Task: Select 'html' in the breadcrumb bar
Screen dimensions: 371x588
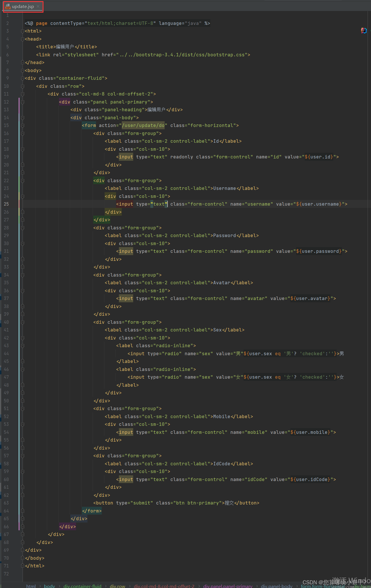Action: (31, 586)
